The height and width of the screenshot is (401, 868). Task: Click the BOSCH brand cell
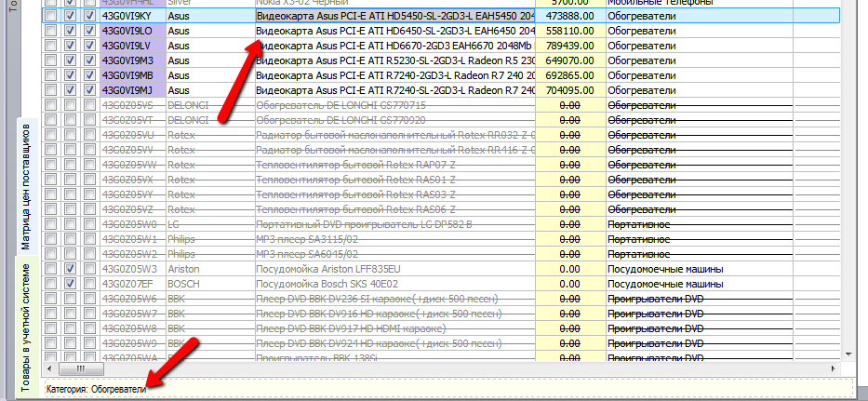click(210, 284)
